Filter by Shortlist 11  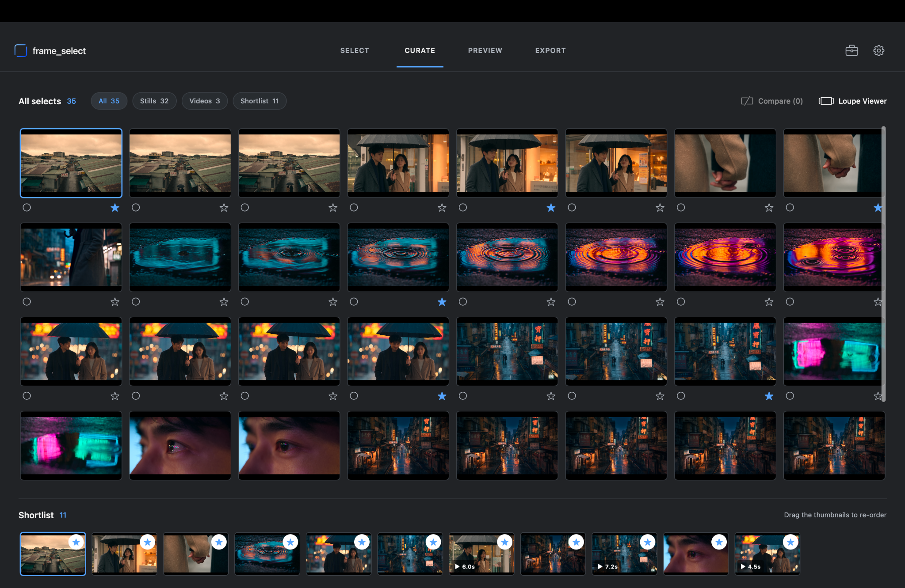point(260,101)
